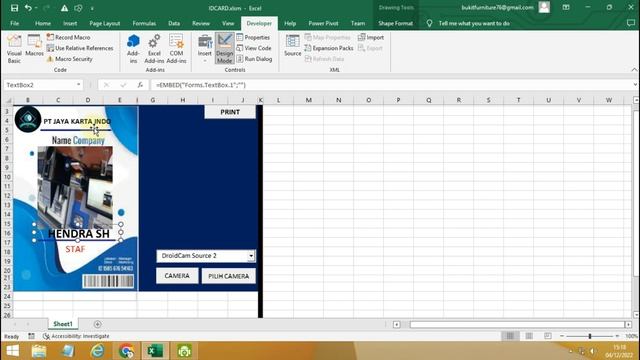Adjust the zoom slider
The width and height of the screenshot is (640, 360).
pyautogui.click(x=590, y=336)
